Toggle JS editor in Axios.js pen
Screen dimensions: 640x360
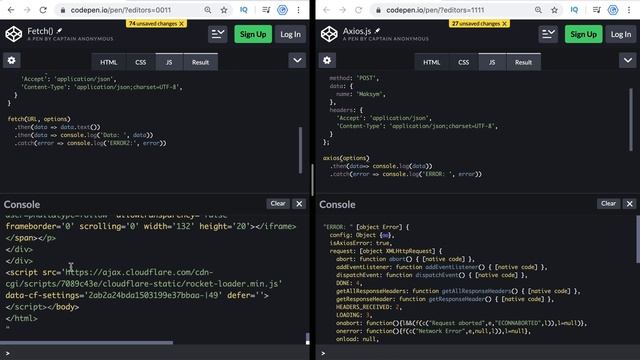point(492,62)
